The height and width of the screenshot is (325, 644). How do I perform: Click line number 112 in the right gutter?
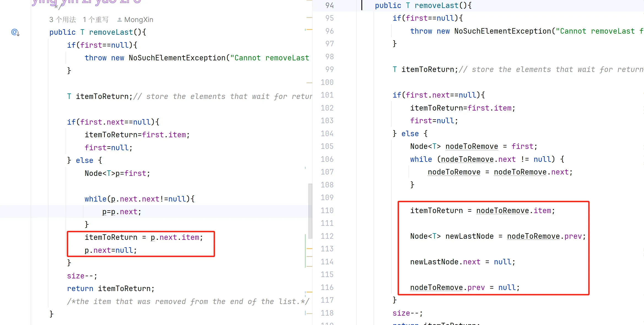(x=327, y=236)
